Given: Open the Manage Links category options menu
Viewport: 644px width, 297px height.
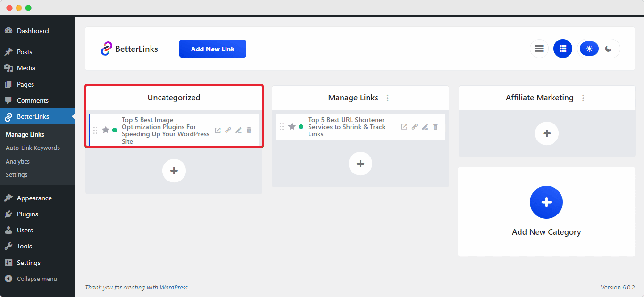Looking at the screenshot, I should pyautogui.click(x=387, y=98).
